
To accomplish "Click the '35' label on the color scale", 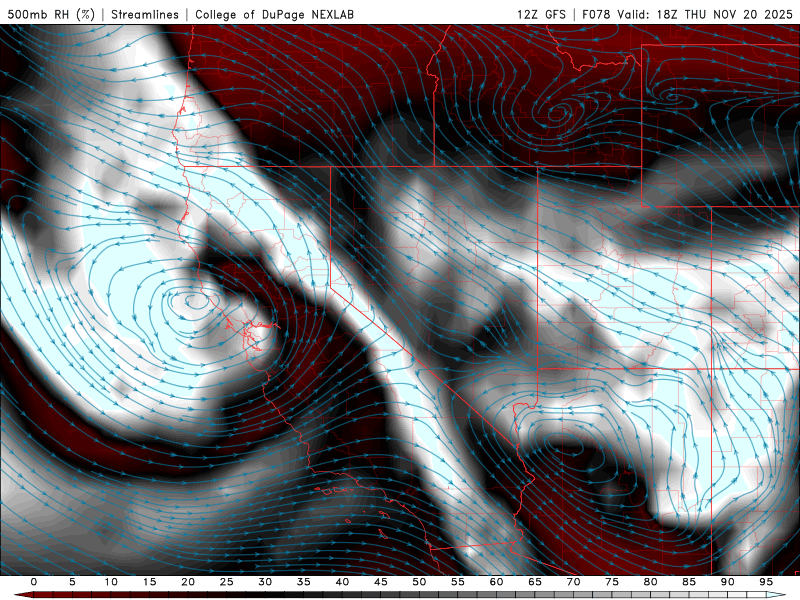I will (x=304, y=582).
